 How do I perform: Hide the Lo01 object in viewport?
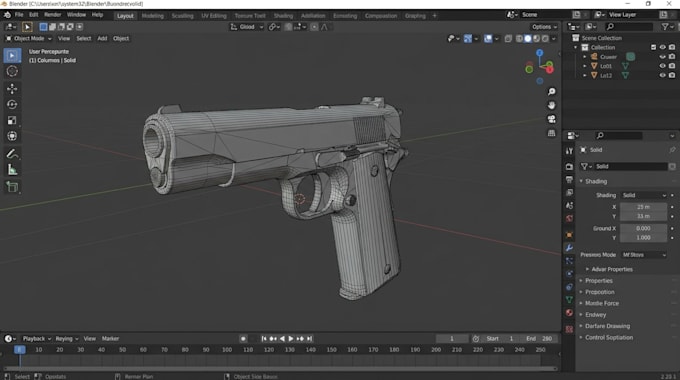tap(662, 66)
